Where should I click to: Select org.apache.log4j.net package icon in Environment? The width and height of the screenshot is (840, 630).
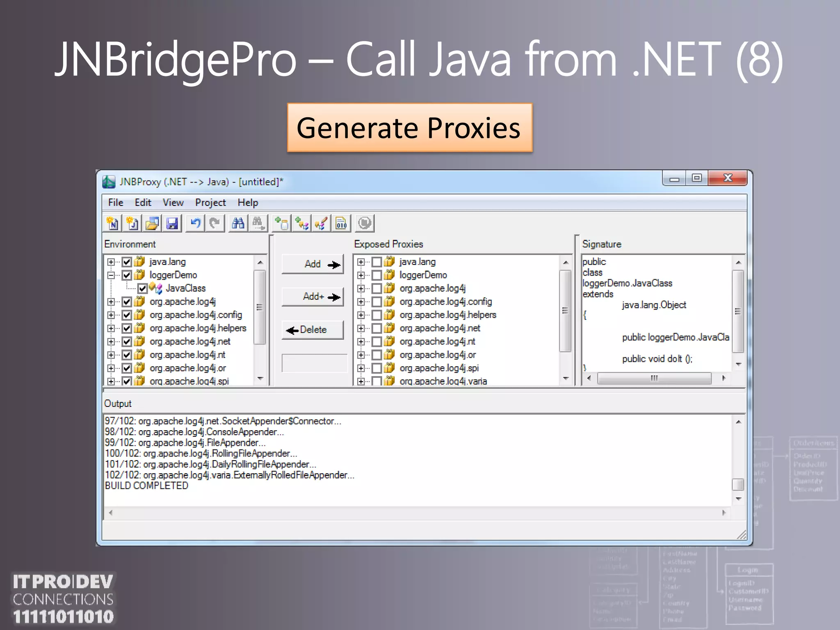coord(140,341)
